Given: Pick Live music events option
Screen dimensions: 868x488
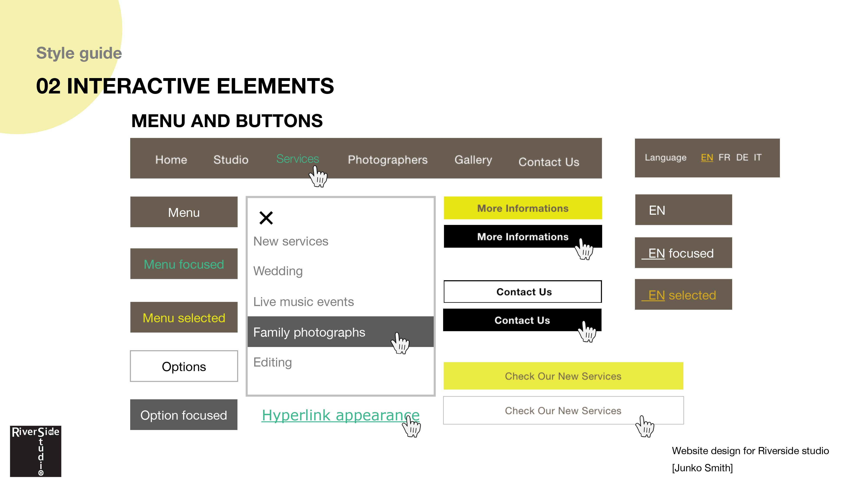Looking at the screenshot, I should click(x=304, y=301).
